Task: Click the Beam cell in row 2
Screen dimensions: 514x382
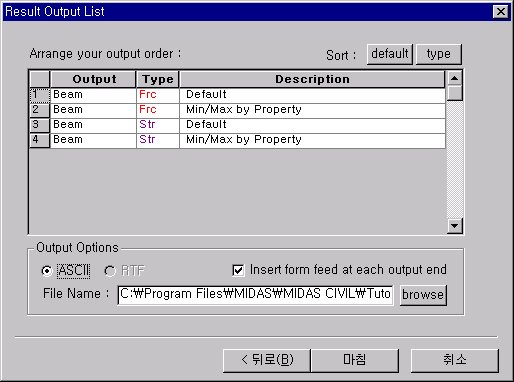Action: click(93, 110)
